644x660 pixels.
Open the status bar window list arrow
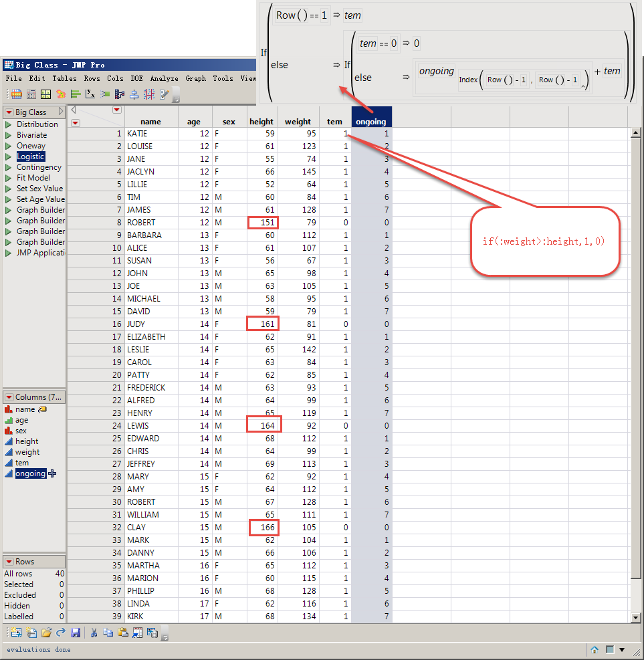pos(622,649)
